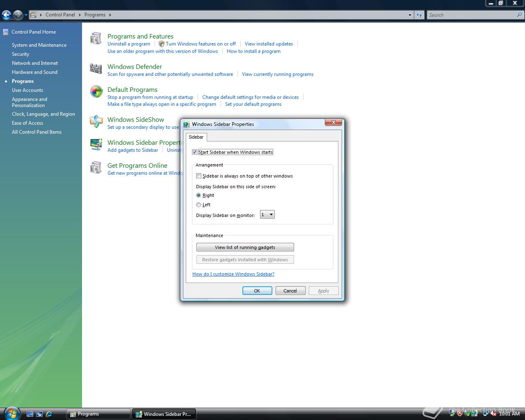Click View currently running programs link
Image resolution: width=525 pixels, height=420 pixels.
click(x=278, y=74)
